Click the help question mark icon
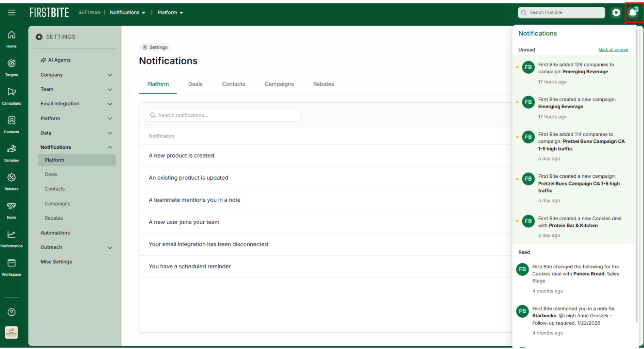The height and width of the screenshot is (349, 644). pyautogui.click(x=12, y=312)
